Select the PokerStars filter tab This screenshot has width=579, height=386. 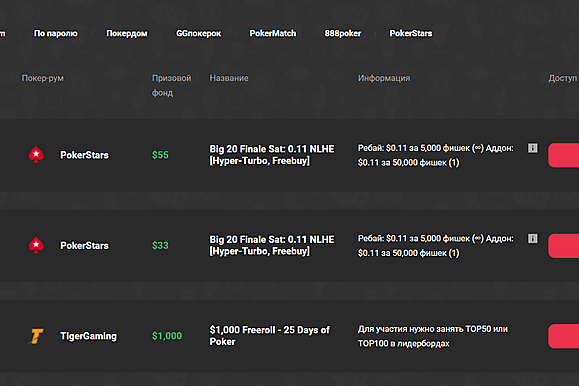point(411,34)
